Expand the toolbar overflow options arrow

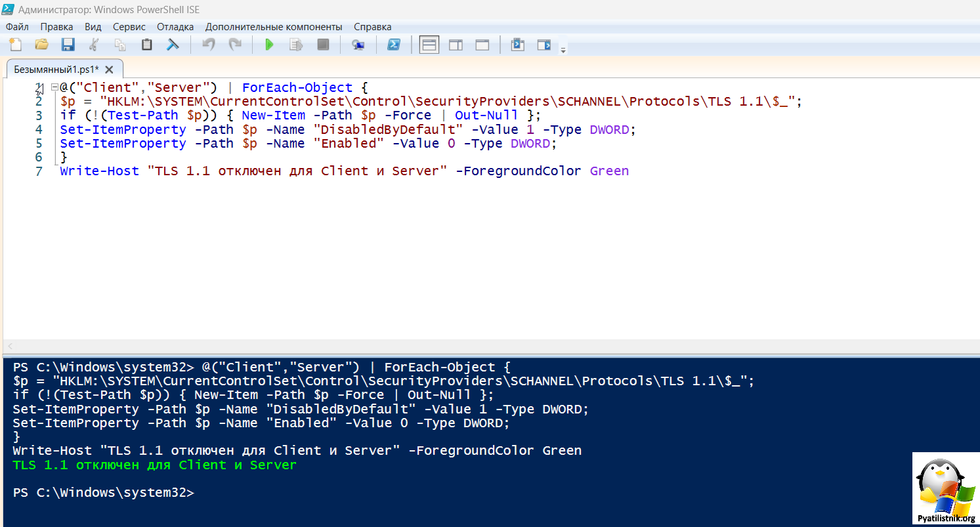click(x=563, y=49)
